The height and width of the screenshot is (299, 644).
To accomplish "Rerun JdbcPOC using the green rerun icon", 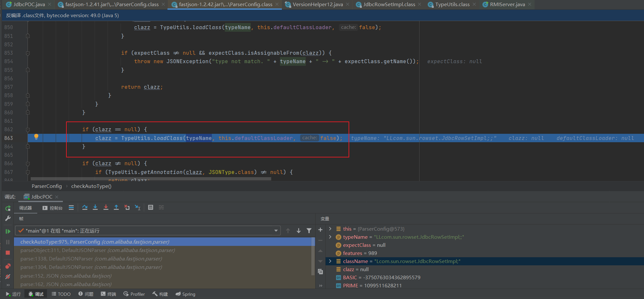I will click(x=8, y=208).
